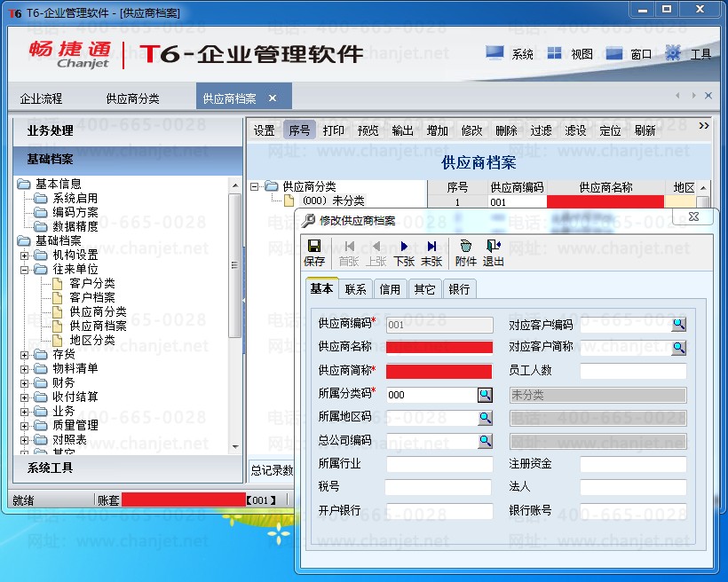Click the 所属行业 input field

point(439,464)
